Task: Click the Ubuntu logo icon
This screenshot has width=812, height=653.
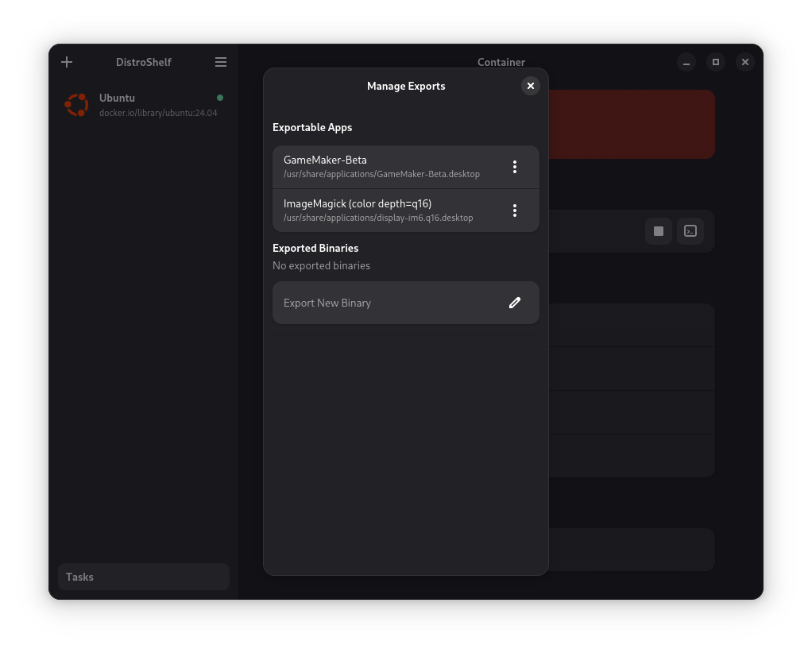Action: 76,105
